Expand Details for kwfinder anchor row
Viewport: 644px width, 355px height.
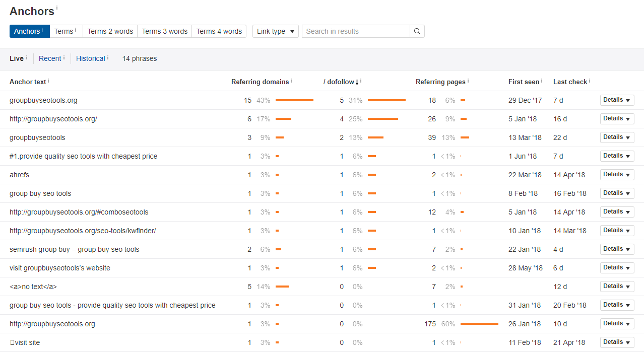tap(617, 231)
